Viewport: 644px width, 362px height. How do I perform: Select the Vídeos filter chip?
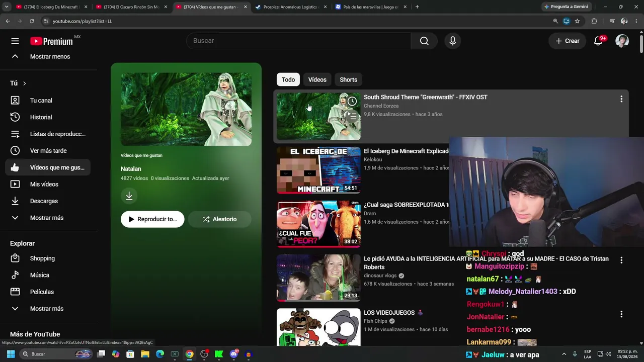(317, 79)
